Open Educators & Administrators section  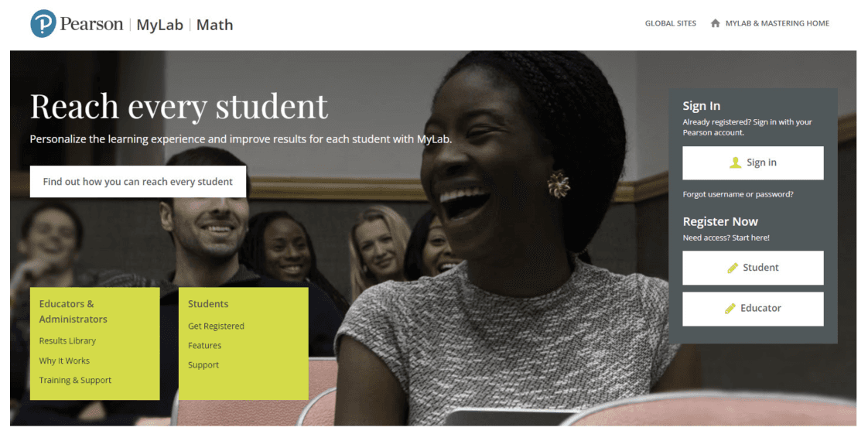coord(73,312)
